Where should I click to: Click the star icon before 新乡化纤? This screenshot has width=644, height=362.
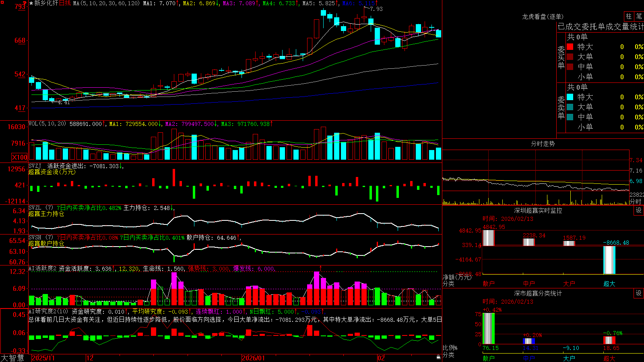click(31, 3)
